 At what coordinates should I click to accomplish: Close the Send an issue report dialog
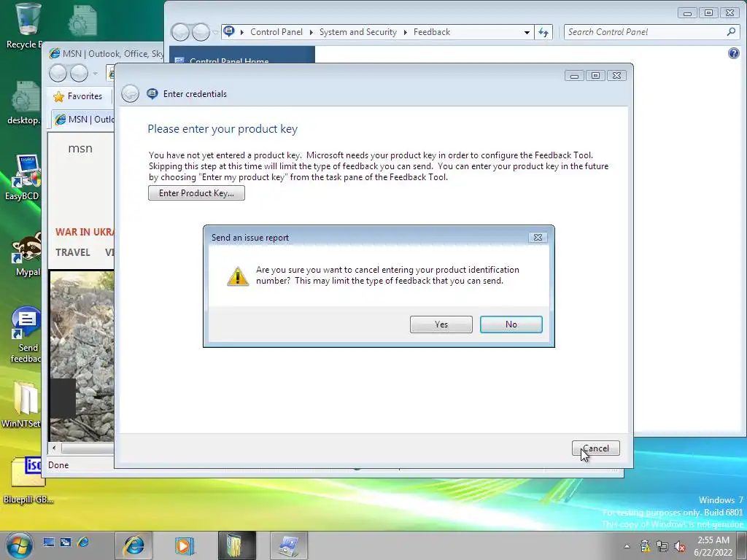pyautogui.click(x=538, y=237)
